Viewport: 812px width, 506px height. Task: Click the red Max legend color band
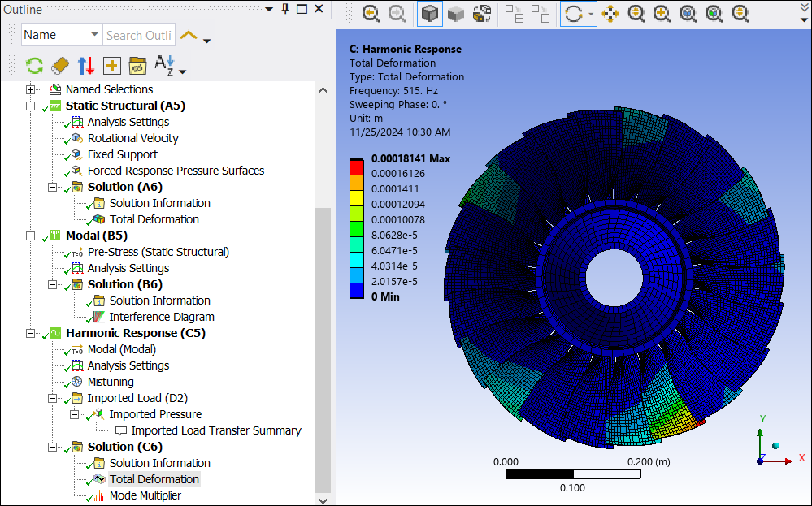pos(356,167)
